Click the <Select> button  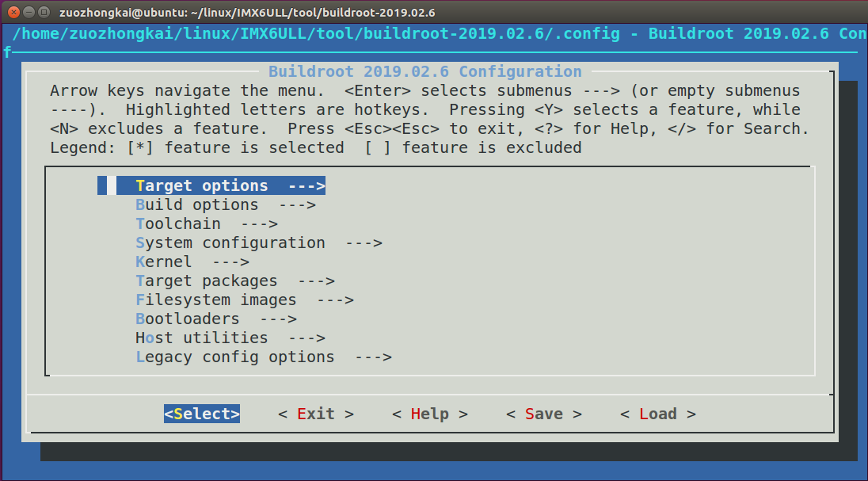tap(202, 414)
